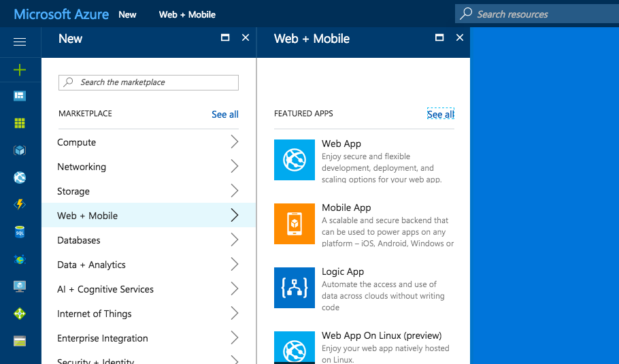Expand the Web + Mobile chevron
This screenshot has width=619, height=364.
[x=235, y=215]
